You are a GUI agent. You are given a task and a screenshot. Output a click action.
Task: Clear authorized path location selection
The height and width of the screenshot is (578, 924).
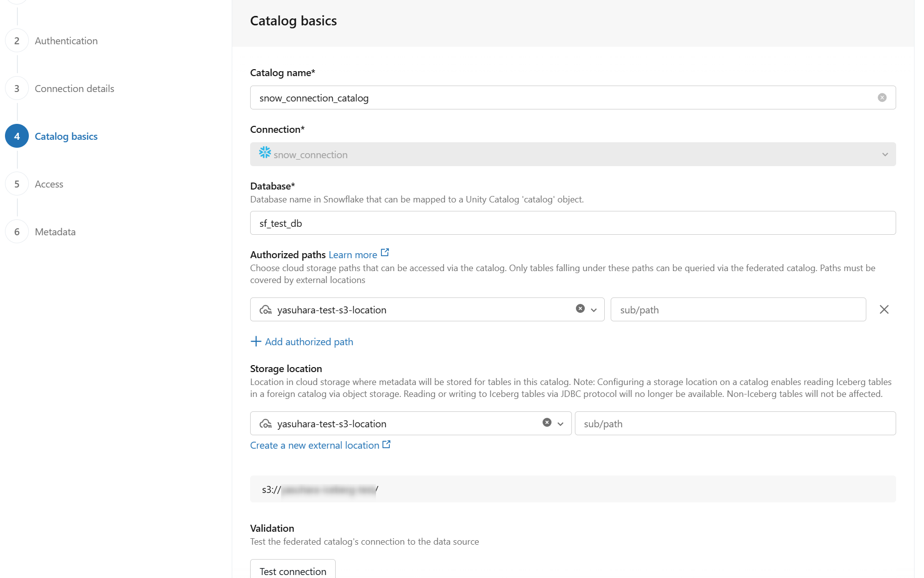click(x=580, y=308)
